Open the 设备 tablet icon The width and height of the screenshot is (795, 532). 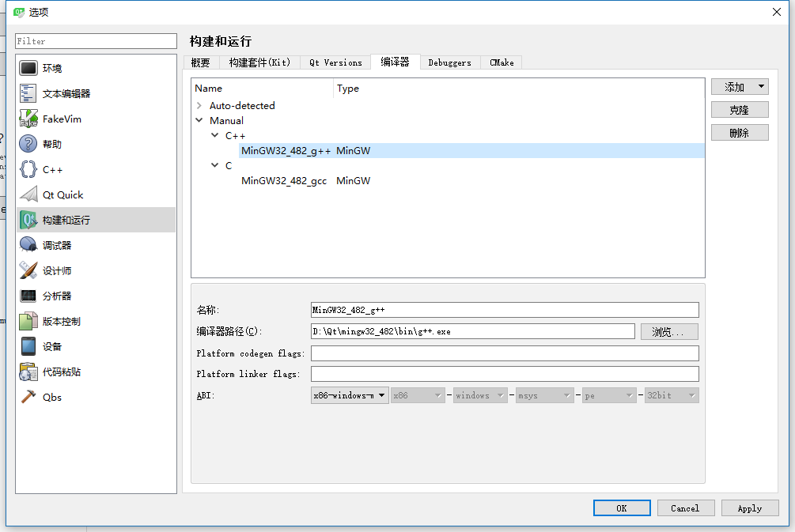tap(28, 346)
